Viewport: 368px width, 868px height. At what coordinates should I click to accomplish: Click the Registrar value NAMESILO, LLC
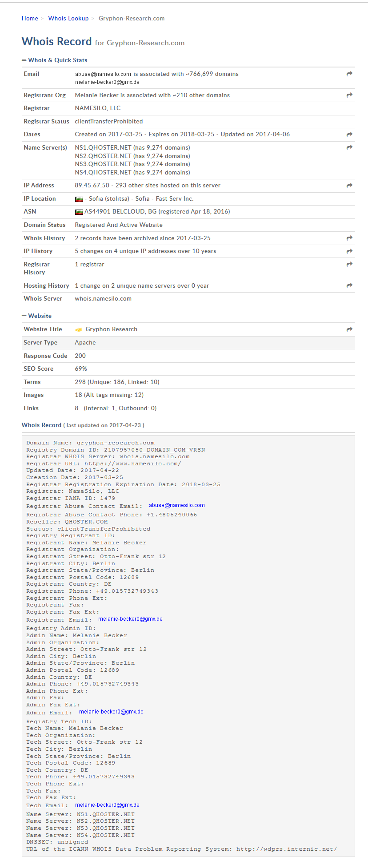98,108
